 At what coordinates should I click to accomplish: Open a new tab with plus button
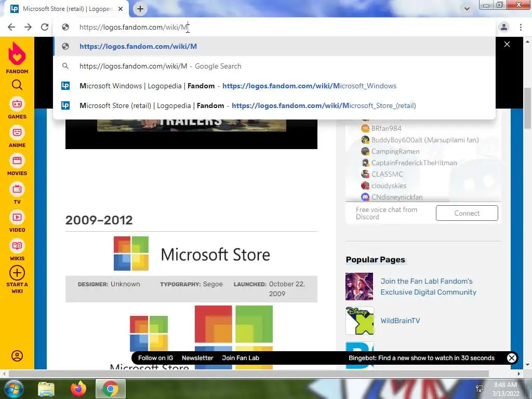tap(140, 9)
